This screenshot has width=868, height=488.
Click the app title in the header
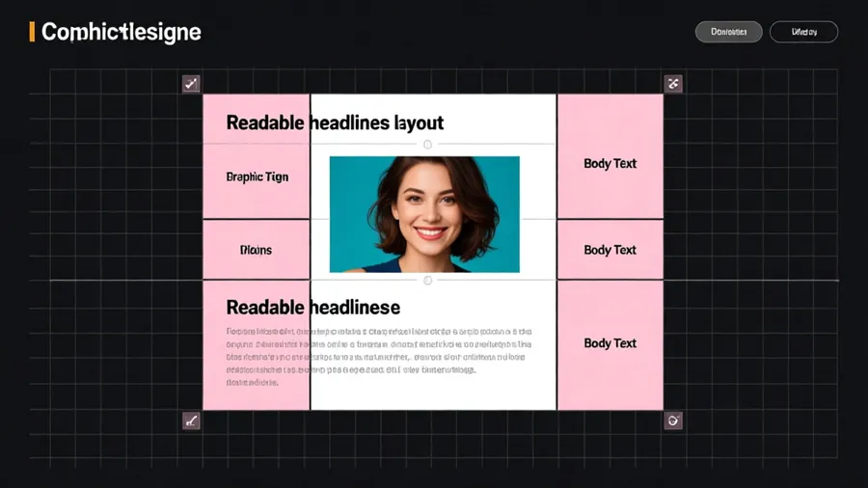[x=122, y=32]
